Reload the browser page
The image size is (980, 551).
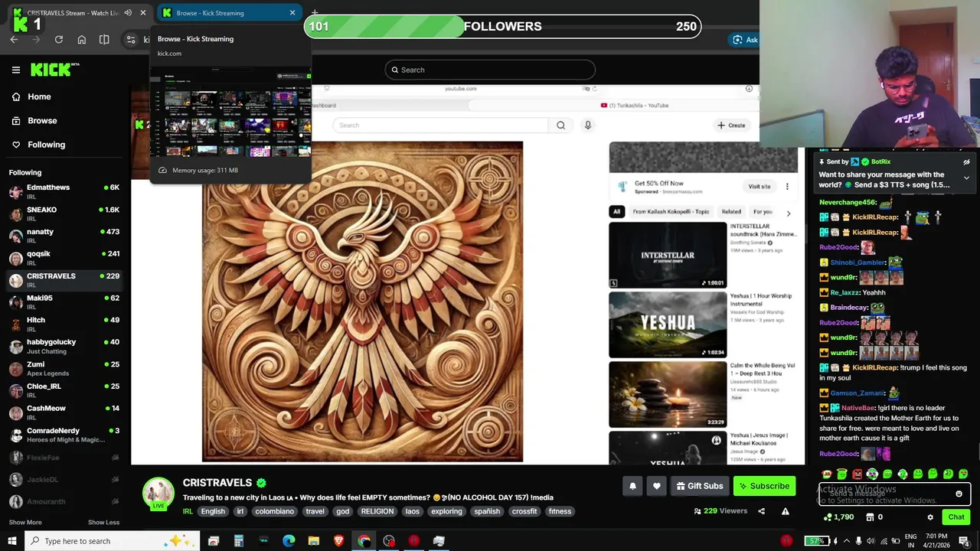(58, 40)
